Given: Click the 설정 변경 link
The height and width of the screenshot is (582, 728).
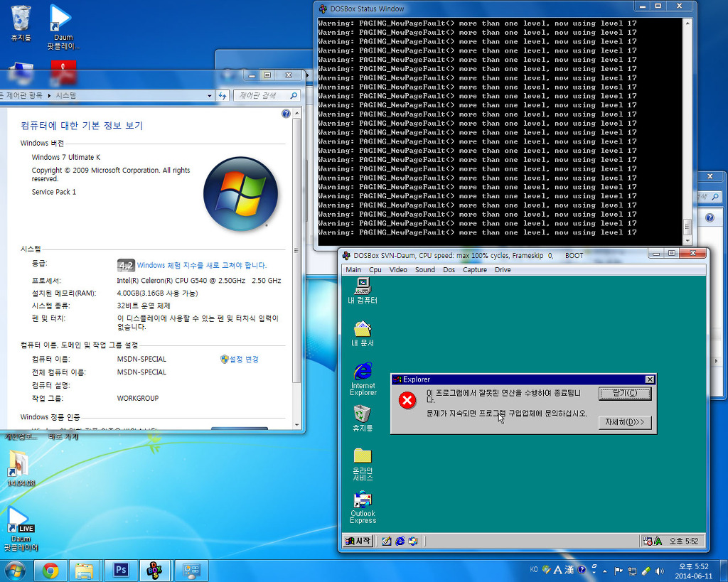Looking at the screenshot, I should tap(240, 360).
